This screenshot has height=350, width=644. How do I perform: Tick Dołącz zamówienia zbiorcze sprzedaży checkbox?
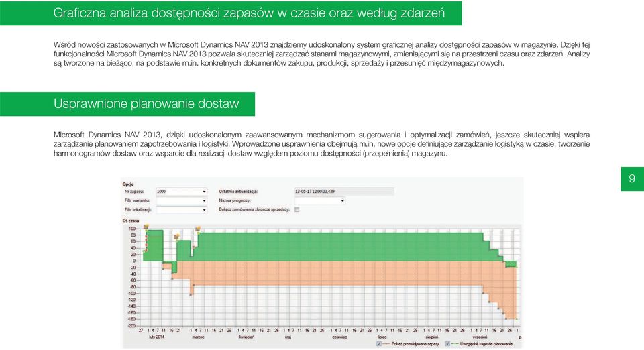tap(297, 209)
